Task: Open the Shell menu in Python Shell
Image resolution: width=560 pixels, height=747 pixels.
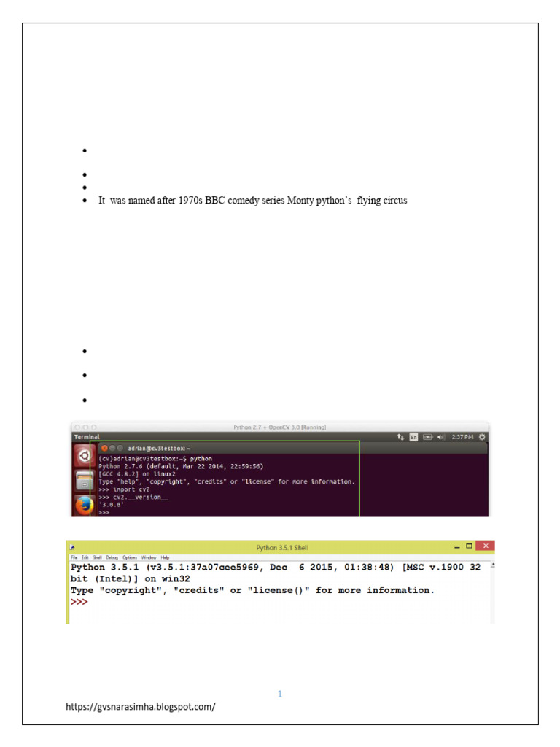Action: pos(97,557)
